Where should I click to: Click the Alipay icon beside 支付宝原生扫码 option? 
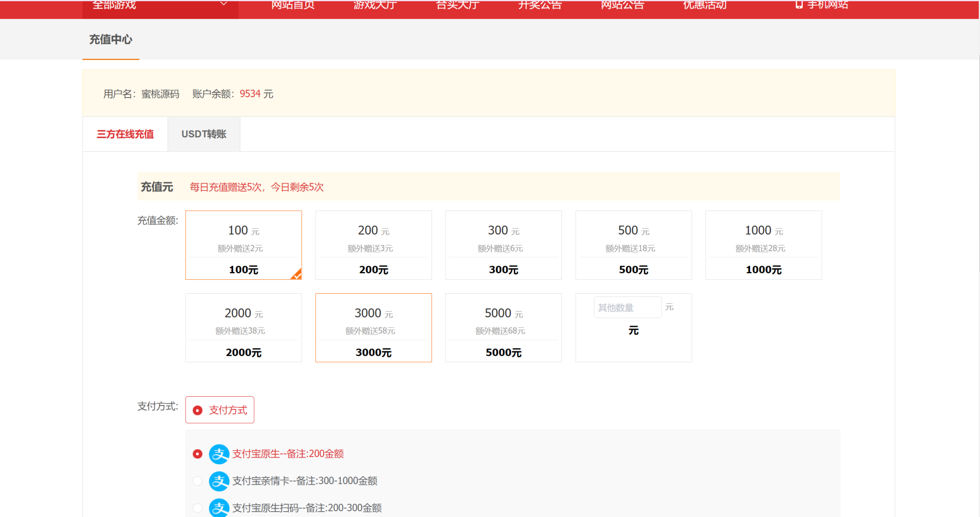tap(219, 508)
